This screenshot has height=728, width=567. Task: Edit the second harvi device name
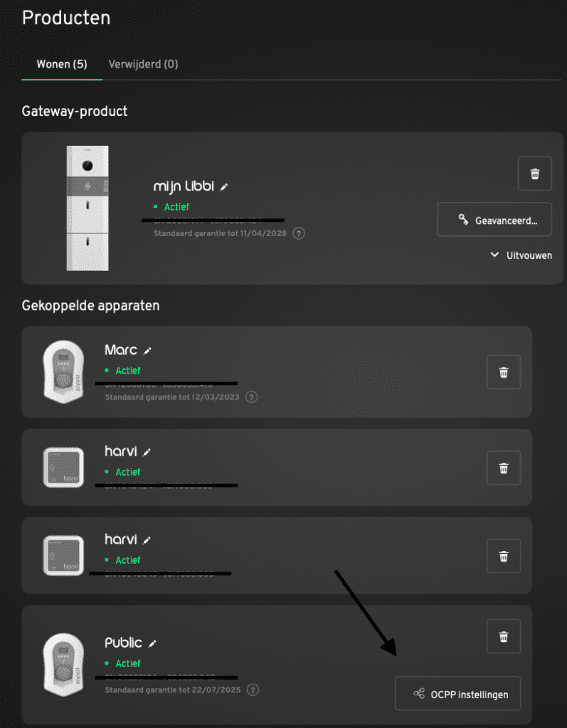147,540
